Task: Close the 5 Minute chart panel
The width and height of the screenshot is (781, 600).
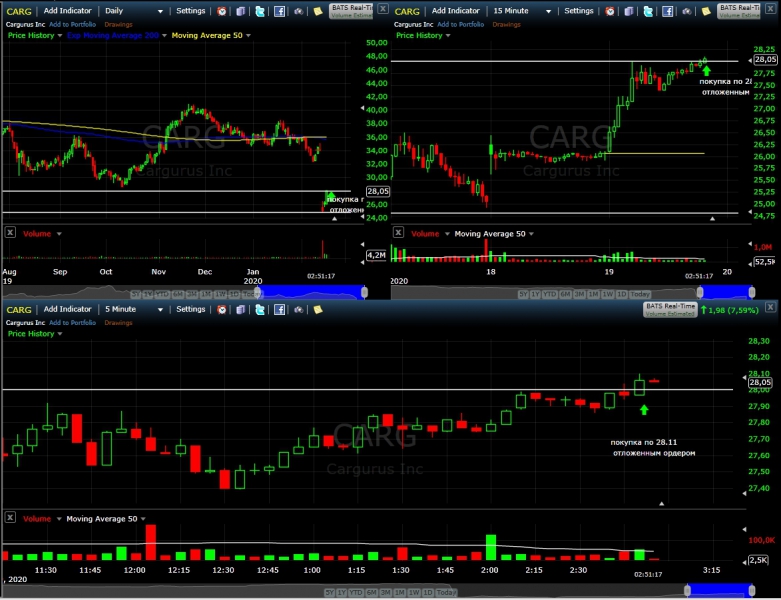Action: tap(770, 307)
